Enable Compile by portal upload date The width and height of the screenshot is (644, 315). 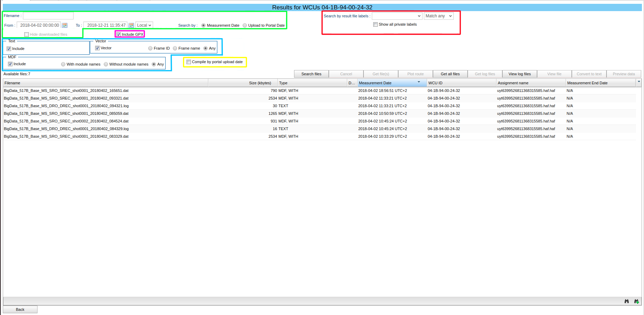point(189,62)
